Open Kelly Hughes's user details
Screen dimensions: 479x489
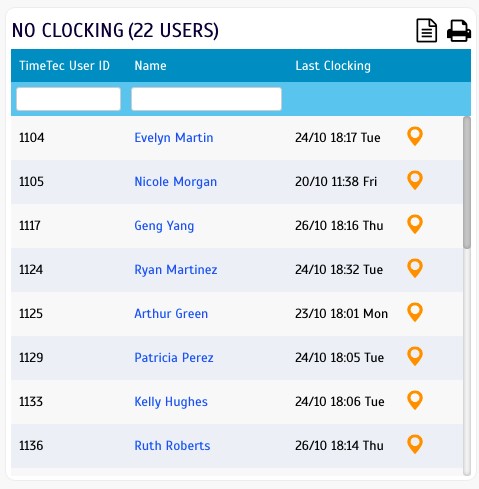point(171,402)
